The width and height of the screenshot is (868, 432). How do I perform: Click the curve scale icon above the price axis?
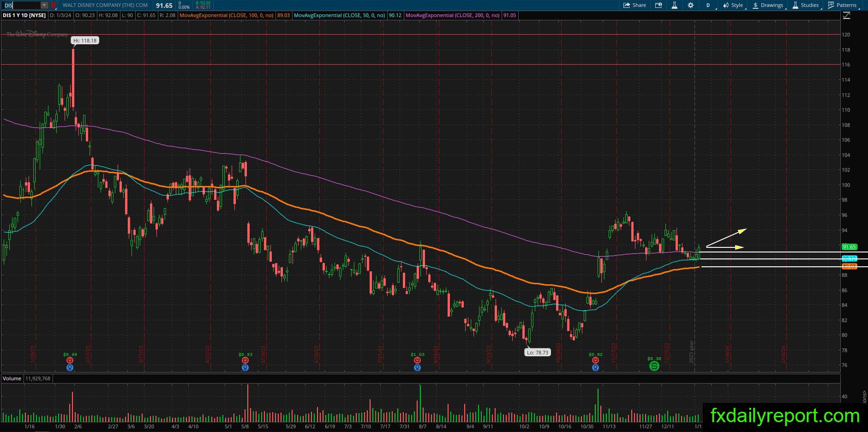847,15
